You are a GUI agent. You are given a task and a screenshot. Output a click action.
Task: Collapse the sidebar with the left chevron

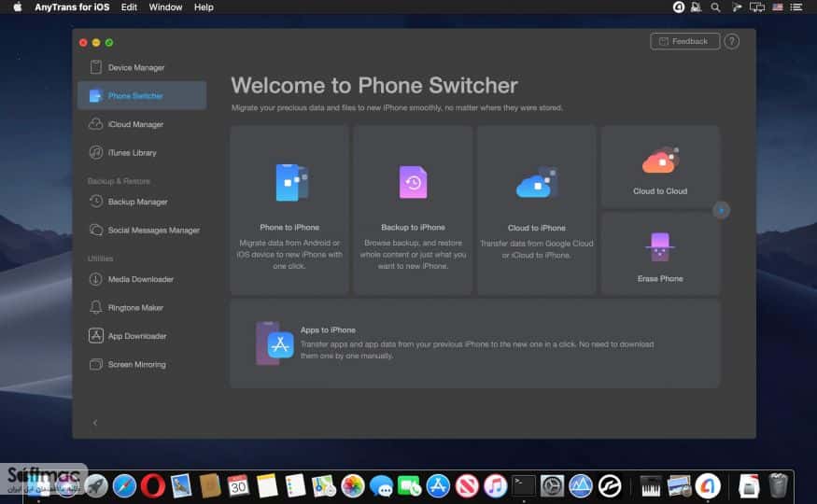pos(95,423)
